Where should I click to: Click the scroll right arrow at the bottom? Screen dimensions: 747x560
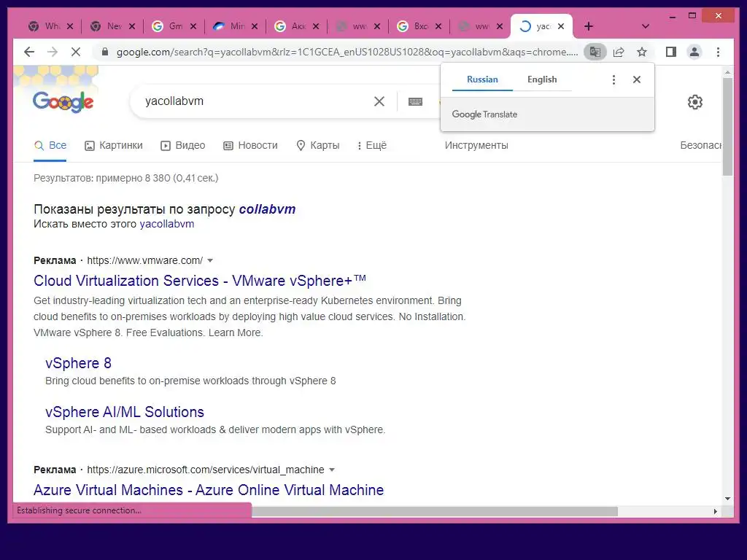click(715, 511)
